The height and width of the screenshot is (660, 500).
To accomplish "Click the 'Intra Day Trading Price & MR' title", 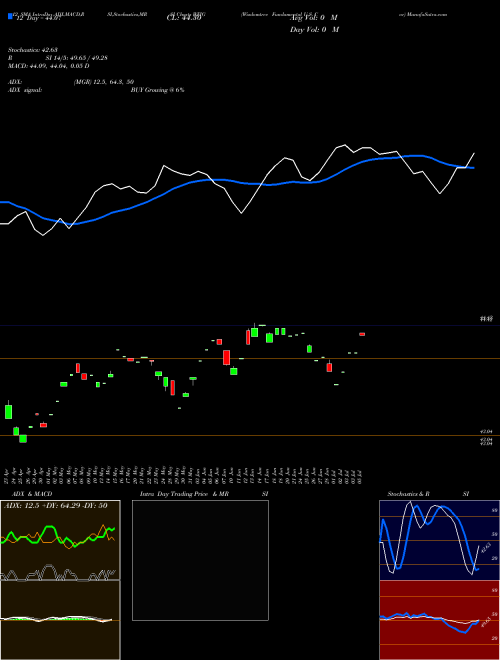I will [x=184, y=494].
